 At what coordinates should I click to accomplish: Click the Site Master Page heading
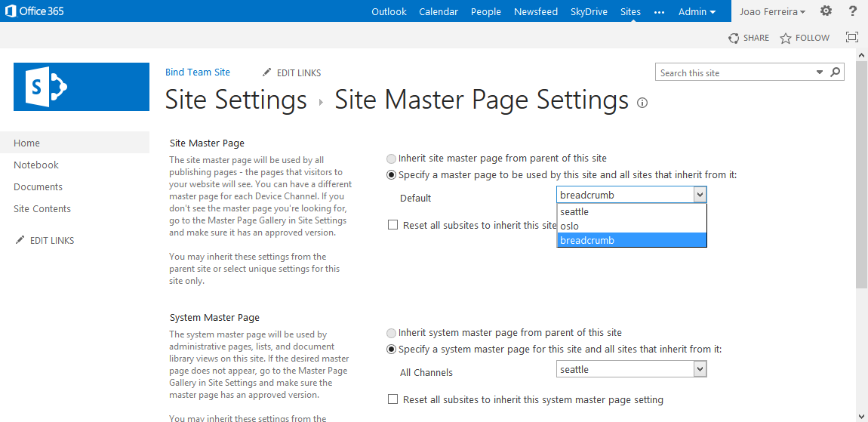coord(207,143)
